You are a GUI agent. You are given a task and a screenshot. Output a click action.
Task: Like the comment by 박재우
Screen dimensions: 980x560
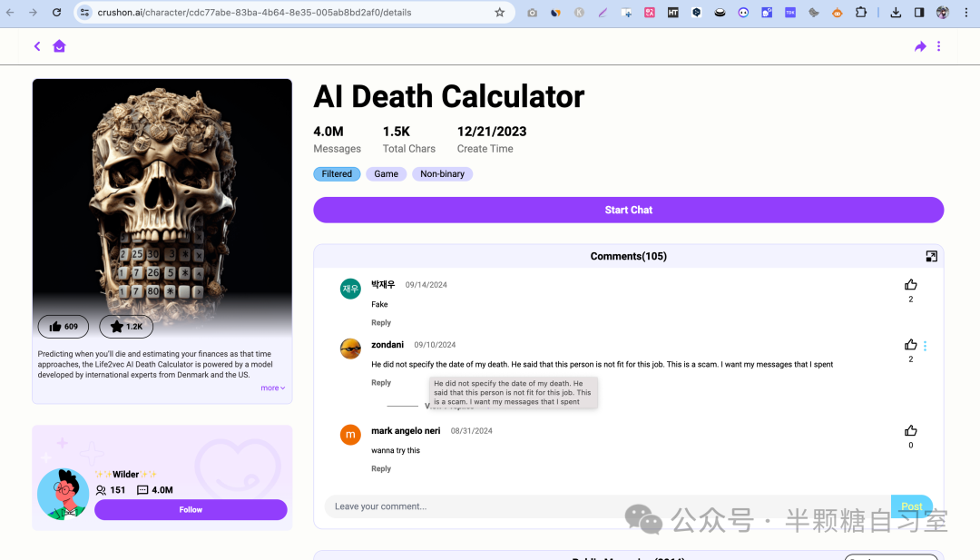[x=911, y=285]
